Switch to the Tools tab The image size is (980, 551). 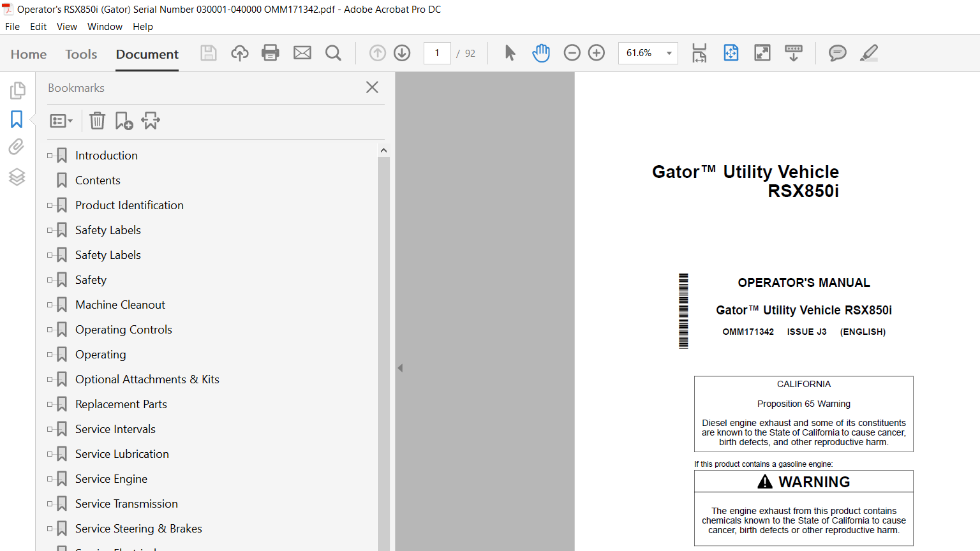click(81, 54)
